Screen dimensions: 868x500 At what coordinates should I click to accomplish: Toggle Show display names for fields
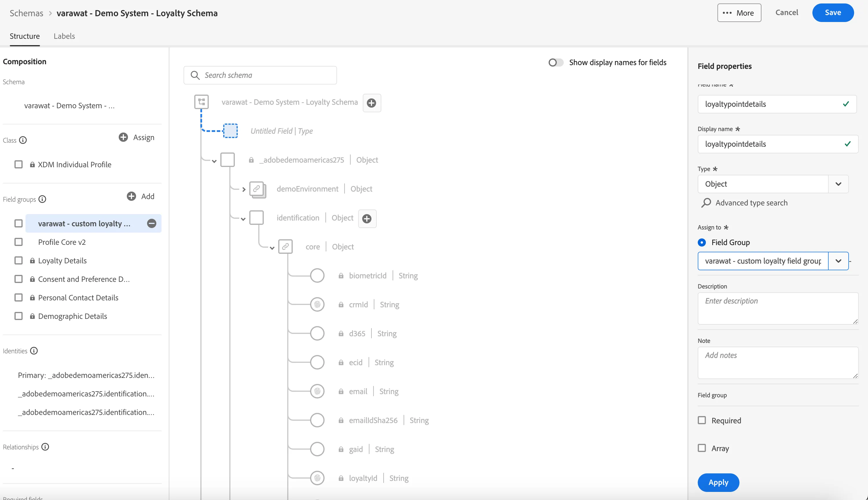[555, 62]
